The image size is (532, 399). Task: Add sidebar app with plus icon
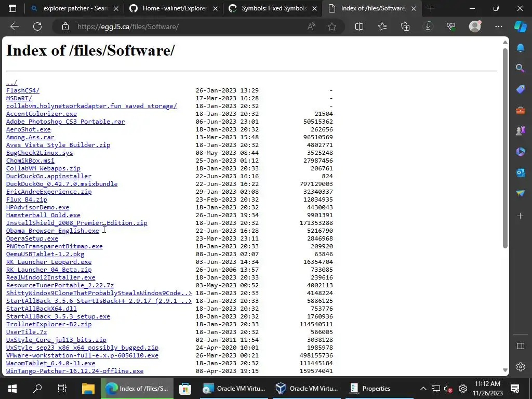[520, 216]
